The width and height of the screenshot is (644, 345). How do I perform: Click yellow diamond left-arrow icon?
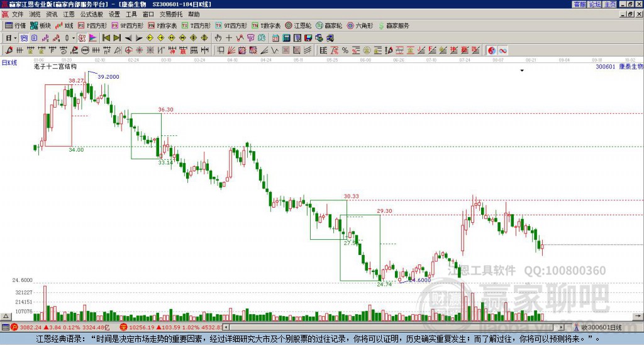coord(150,38)
